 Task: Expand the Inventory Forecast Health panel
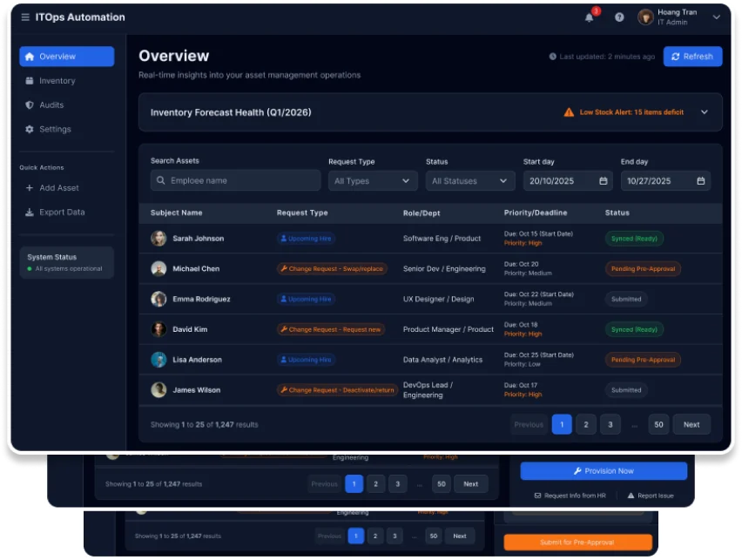click(x=705, y=112)
